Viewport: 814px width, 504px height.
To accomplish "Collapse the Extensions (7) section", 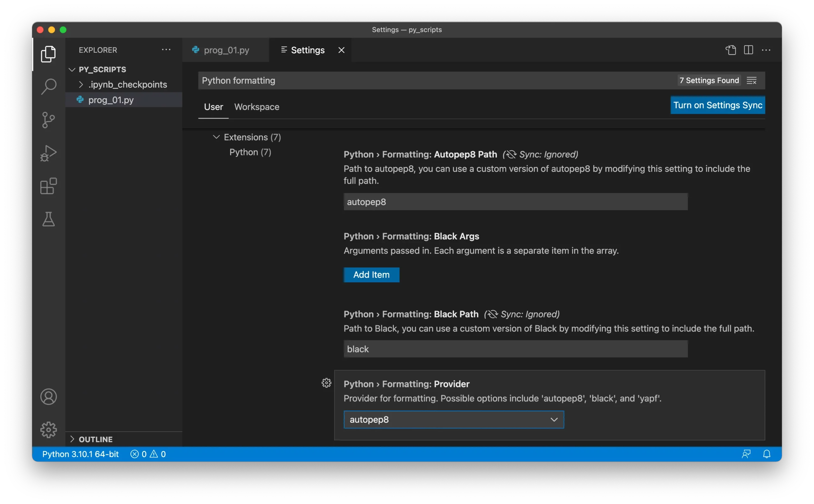I will (216, 137).
